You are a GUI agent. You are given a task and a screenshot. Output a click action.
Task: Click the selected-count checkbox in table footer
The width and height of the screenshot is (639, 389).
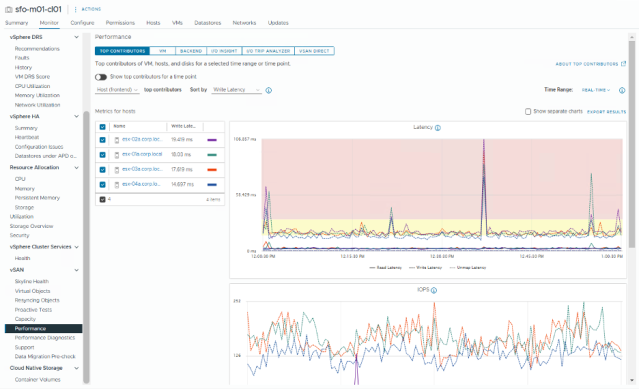(x=102, y=200)
